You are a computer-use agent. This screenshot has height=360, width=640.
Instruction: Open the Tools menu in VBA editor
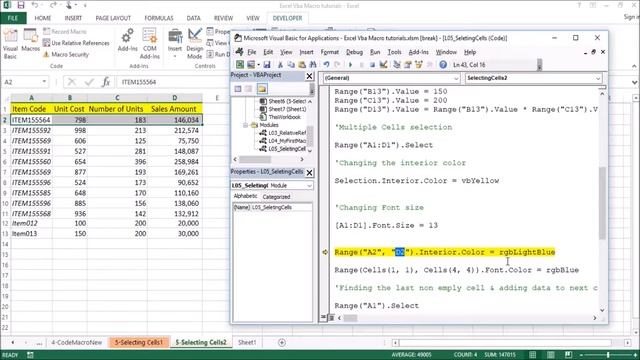[394, 52]
